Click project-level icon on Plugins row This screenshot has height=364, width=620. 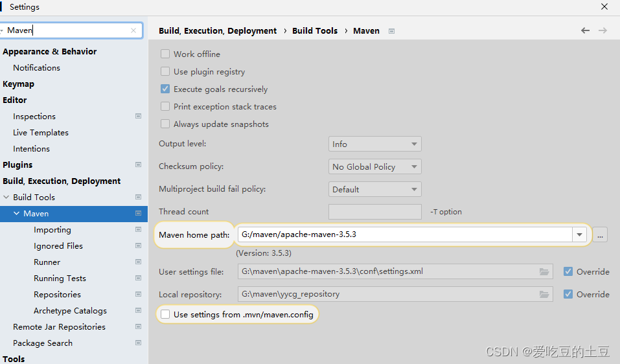click(139, 165)
